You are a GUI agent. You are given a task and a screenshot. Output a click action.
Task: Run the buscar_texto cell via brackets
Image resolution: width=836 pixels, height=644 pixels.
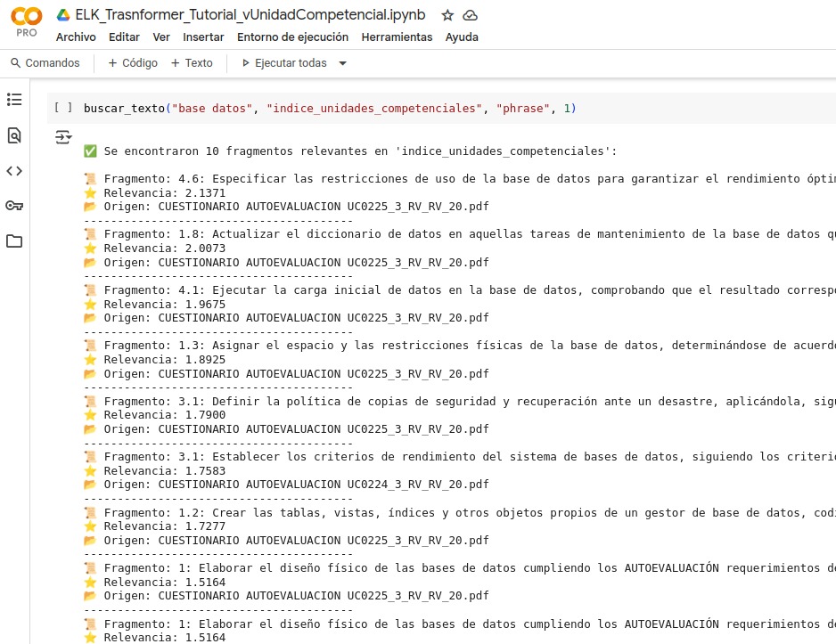(62, 108)
